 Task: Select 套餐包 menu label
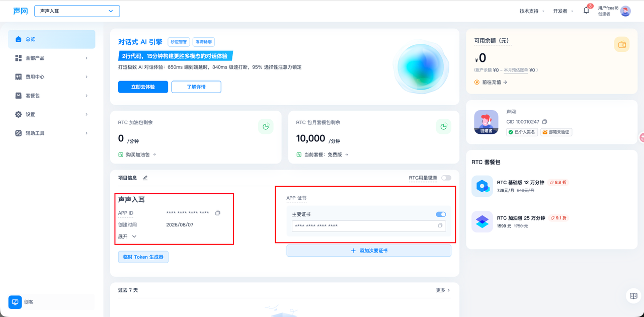pos(33,96)
